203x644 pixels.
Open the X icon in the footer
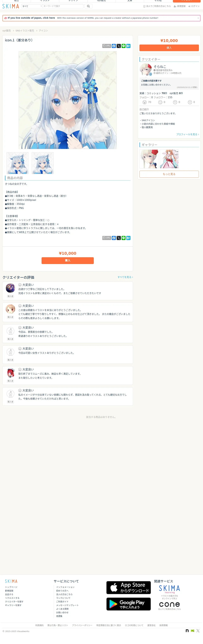[198, 631]
